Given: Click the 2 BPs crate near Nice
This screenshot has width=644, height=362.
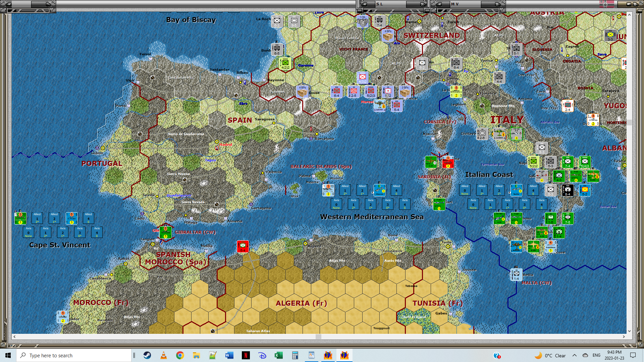Looking at the screenshot, I should (x=405, y=92).
